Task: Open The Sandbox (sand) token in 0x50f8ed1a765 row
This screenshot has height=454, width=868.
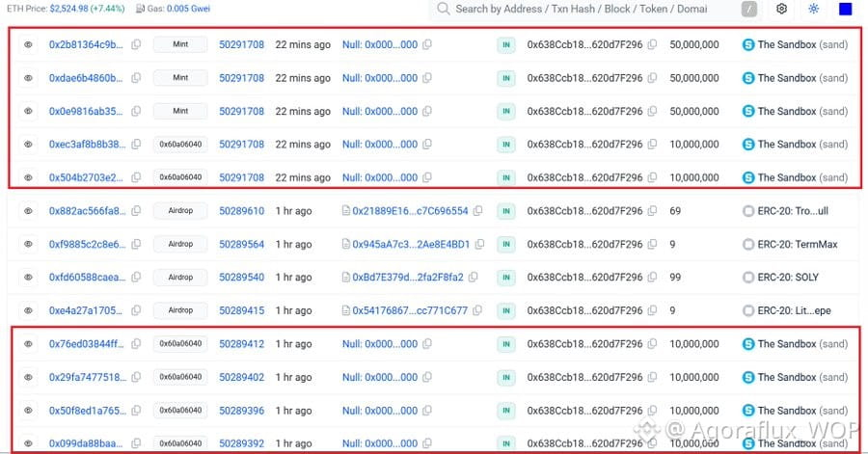Action: (x=802, y=411)
